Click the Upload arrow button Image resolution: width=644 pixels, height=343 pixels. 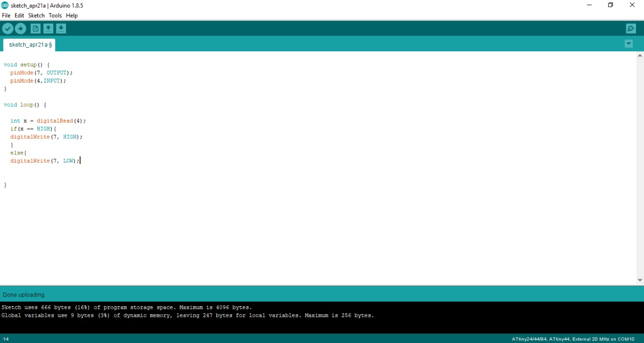click(x=21, y=29)
